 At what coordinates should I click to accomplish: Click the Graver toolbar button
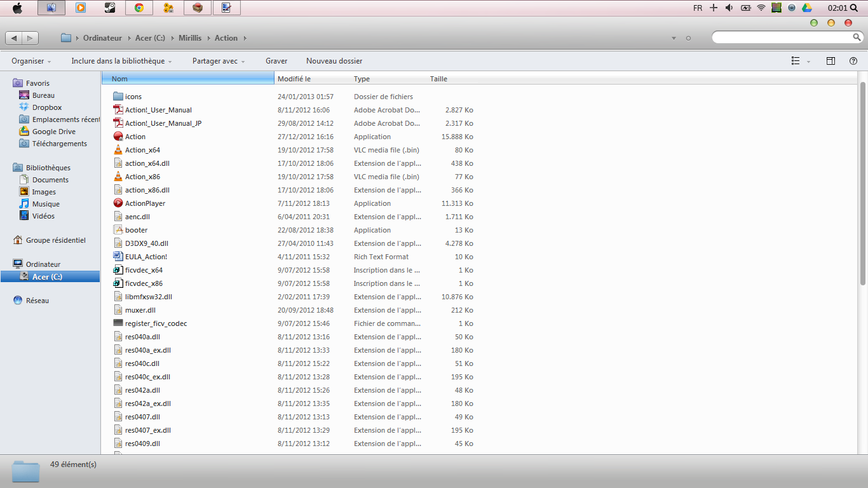(276, 61)
